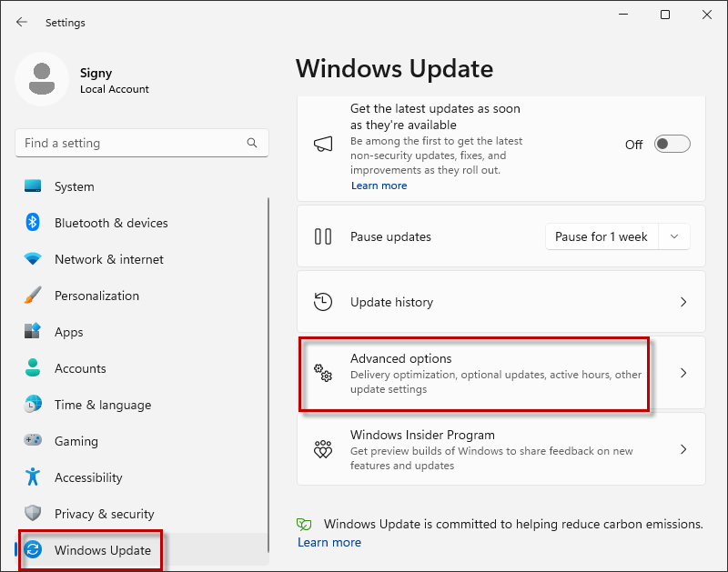This screenshot has height=572, width=728.
Task: Click the Time & language globe icon
Action: pos(33,404)
